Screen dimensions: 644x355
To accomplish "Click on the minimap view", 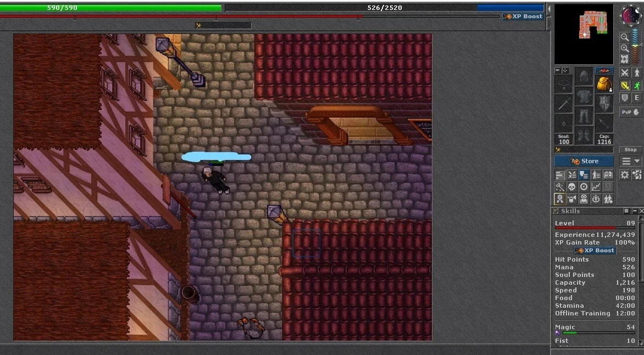I will coord(584,34).
